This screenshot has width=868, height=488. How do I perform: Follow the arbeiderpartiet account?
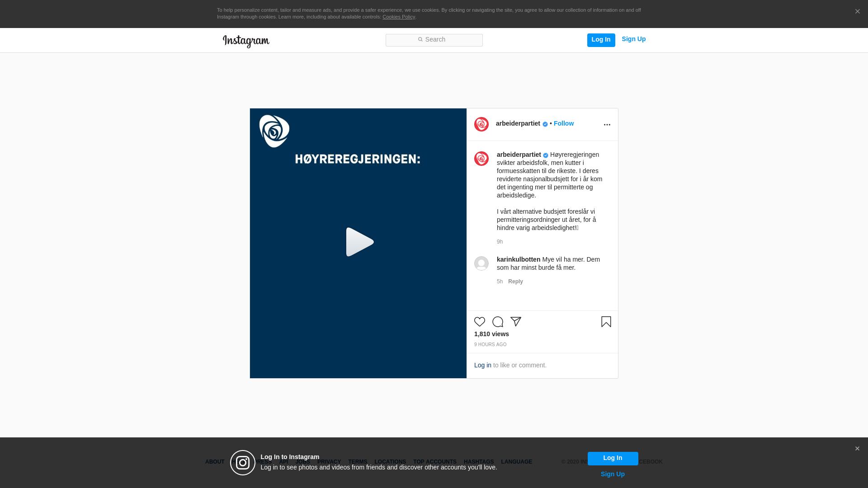563,123
